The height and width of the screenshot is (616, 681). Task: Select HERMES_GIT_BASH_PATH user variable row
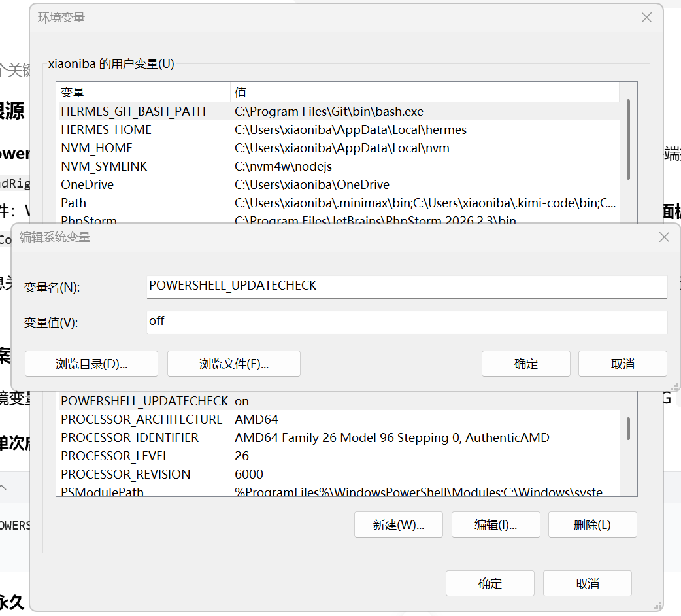[x=338, y=111]
